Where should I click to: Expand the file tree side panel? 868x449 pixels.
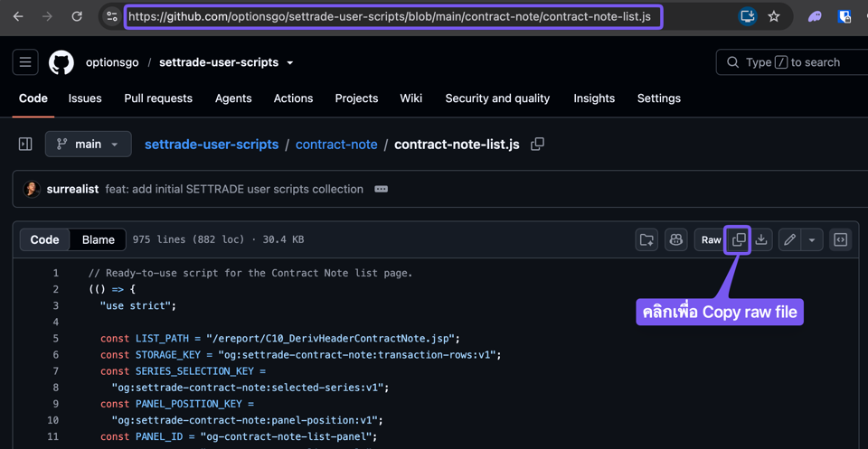pyautogui.click(x=25, y=145)
